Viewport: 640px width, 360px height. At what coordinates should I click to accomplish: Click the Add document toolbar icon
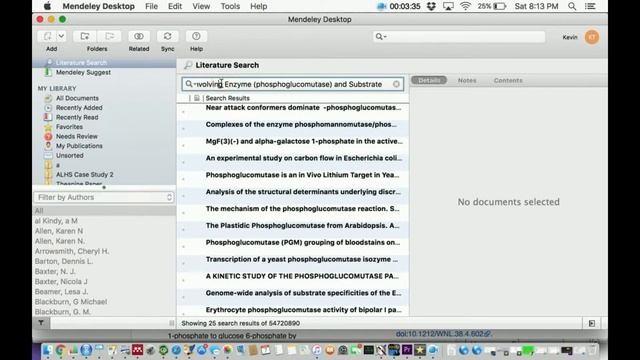(x=47, y=36)
